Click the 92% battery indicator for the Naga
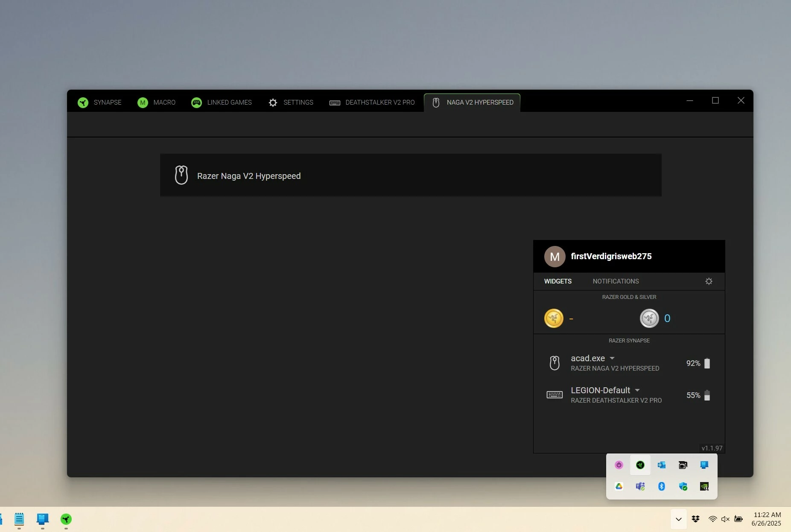This screenshot has width=791, height=532. click(698, 363)
